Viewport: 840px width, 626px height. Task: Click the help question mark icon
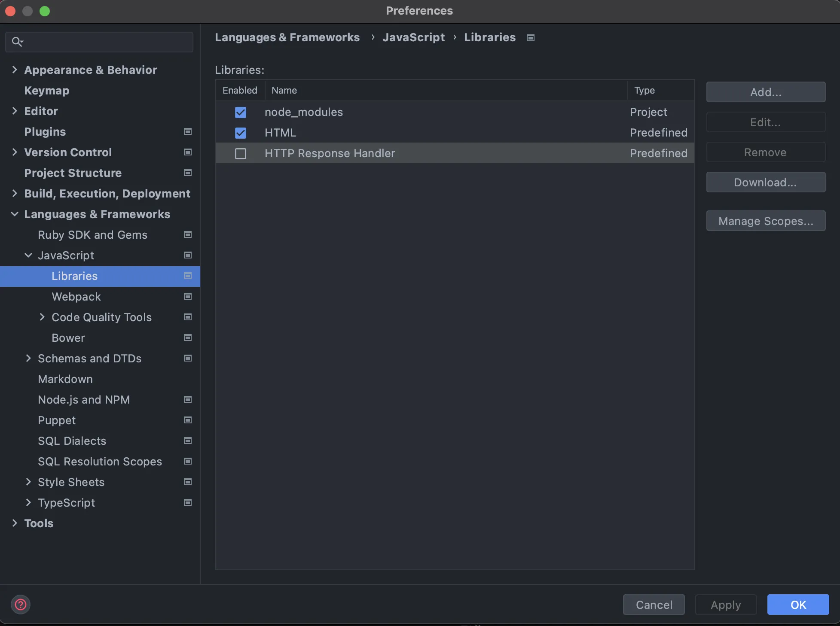pos(20,605)
